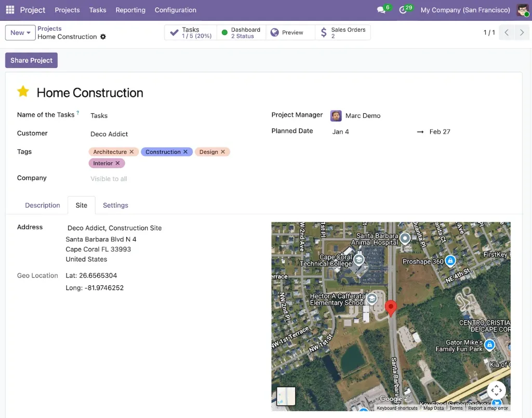Open the Configuration menu

[176, 10]
